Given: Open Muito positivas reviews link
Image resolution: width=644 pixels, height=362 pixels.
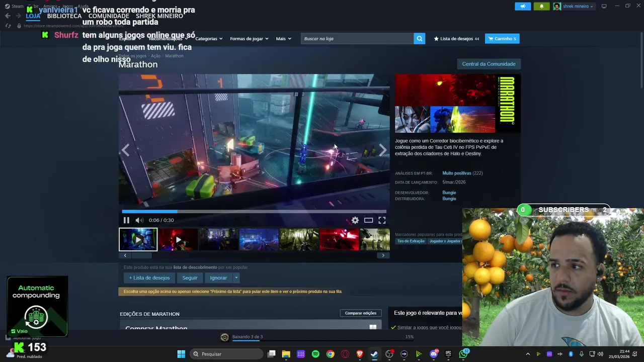Looking at the screenshot, I should tap(457, 173).
